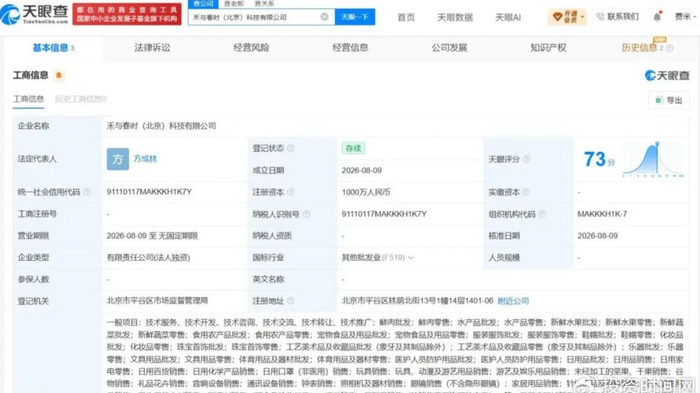
Task: Click the red banner next to the logo
Action: click(127, 14)
